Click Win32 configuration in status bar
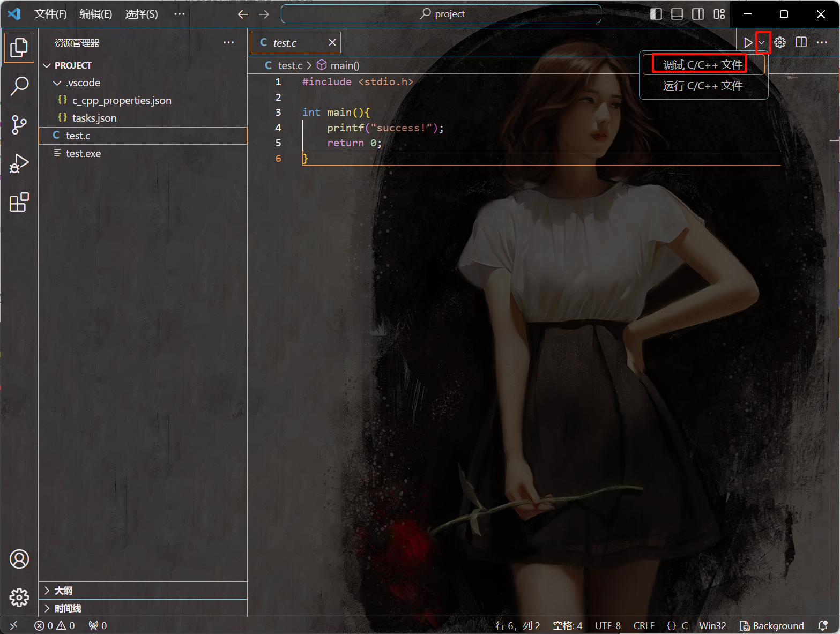 tap(712, 625)
